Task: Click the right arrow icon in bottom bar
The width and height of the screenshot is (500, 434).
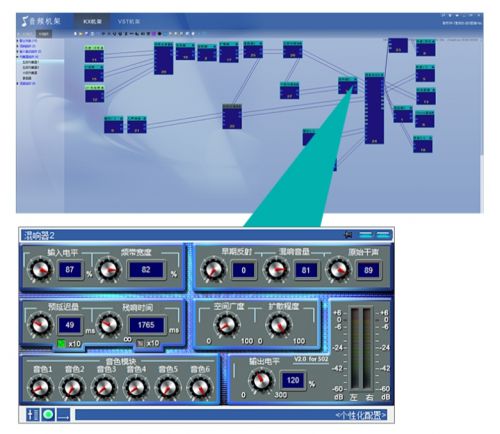Action: (x=63, y=415)
